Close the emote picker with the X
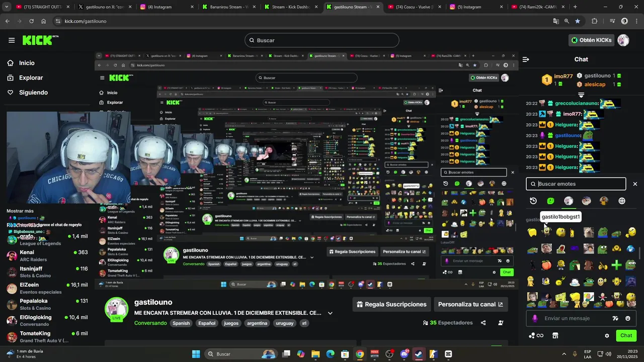The width and height of the screenshot is (644, 362). point(635,184)
